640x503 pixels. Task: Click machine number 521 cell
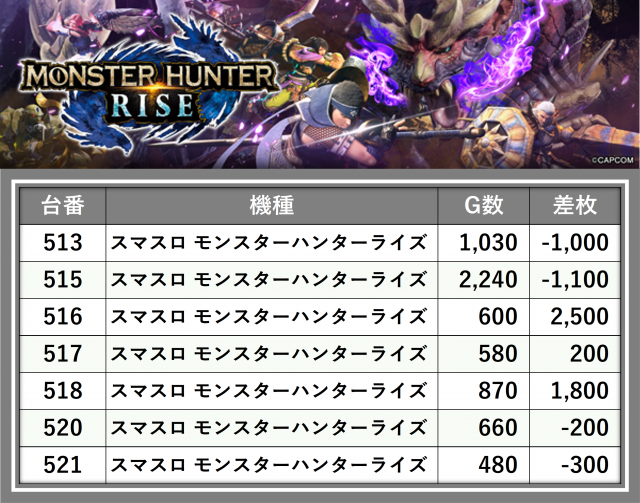click(62, 465)
